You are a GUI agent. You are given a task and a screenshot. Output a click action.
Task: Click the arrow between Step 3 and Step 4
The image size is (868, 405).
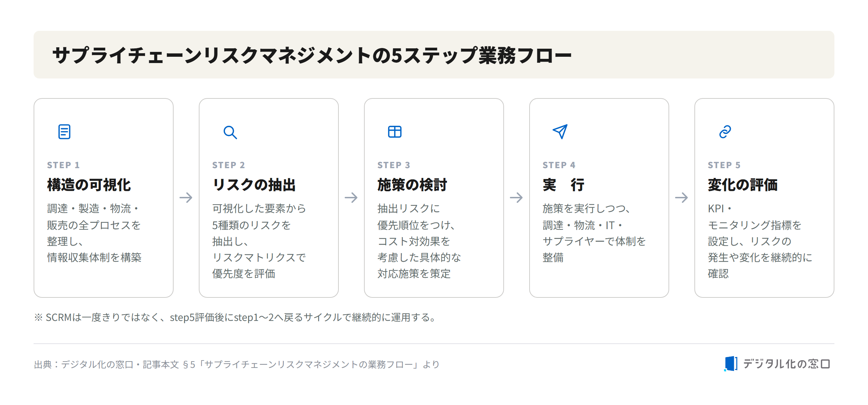(x=516, y=198)
